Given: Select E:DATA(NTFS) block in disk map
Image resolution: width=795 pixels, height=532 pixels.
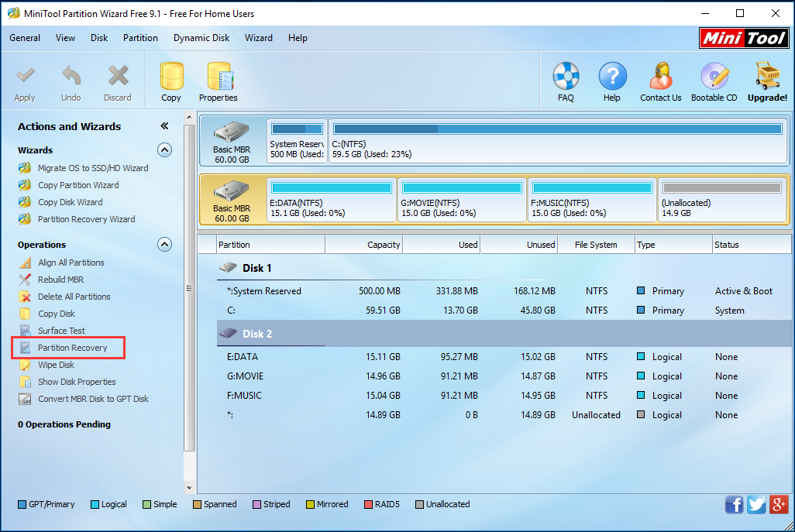Looking at the screenshot, I should [x=332, y=200].
